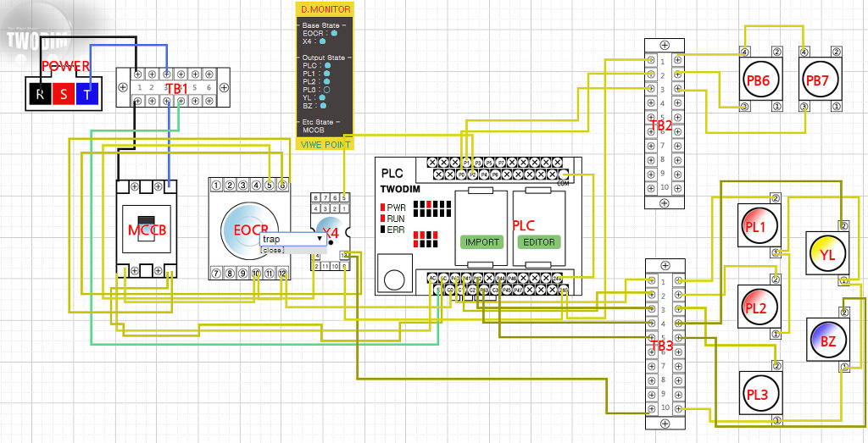
Task: Click X4 indicator in D.MONITOR
Action: 322,41
